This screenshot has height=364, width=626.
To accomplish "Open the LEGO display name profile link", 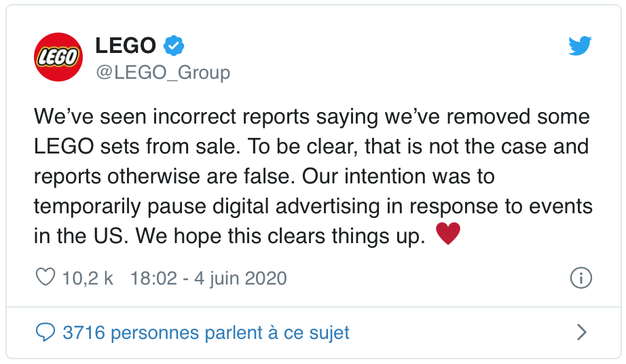I will (126, 46).
